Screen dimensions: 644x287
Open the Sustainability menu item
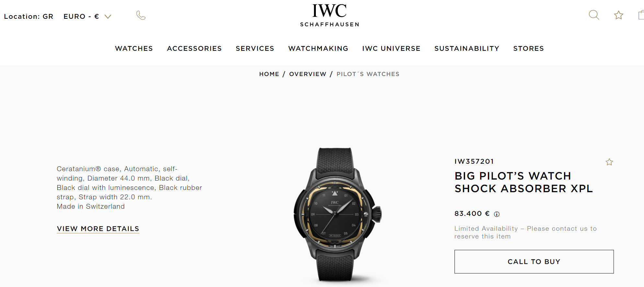(x=467, y=49)
